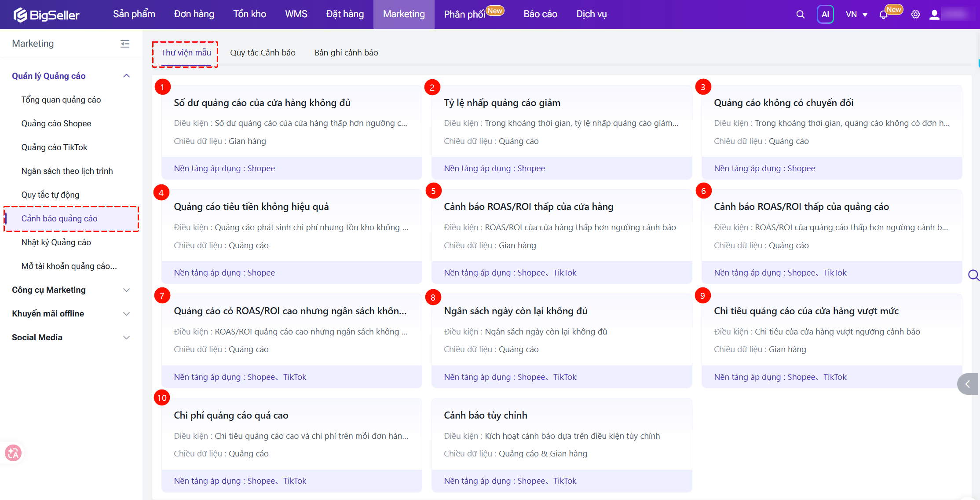
Task: Select template Quảng cáo không có chuyển đổi
Action: pyautogui.click(x=832, y=132)
